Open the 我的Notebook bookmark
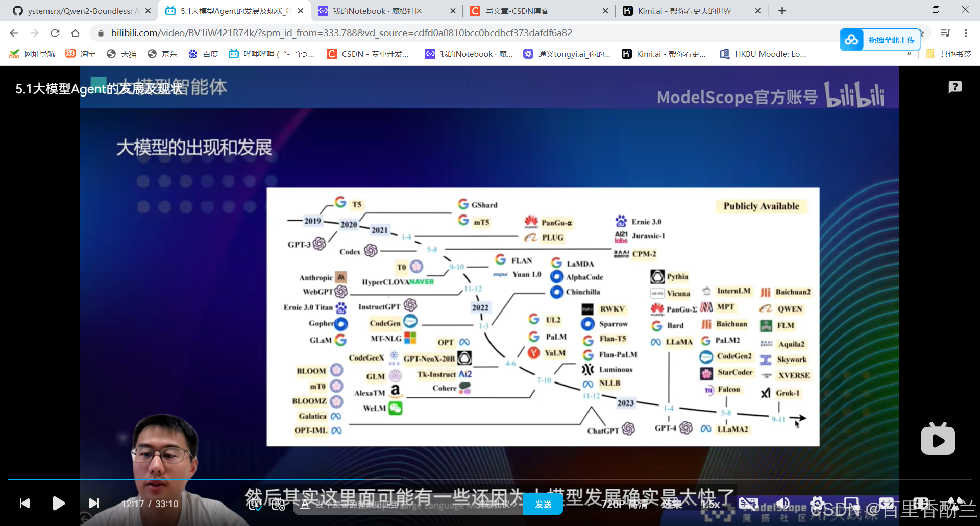Screen dimensions: 980x526 tap(470, 54)
